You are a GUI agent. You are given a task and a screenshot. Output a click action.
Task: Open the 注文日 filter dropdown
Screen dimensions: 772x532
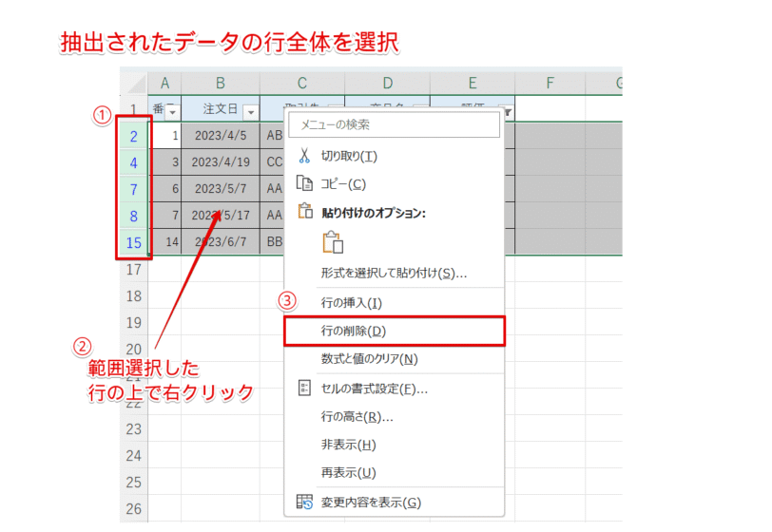pyautogui.click(x=251, y=113)
